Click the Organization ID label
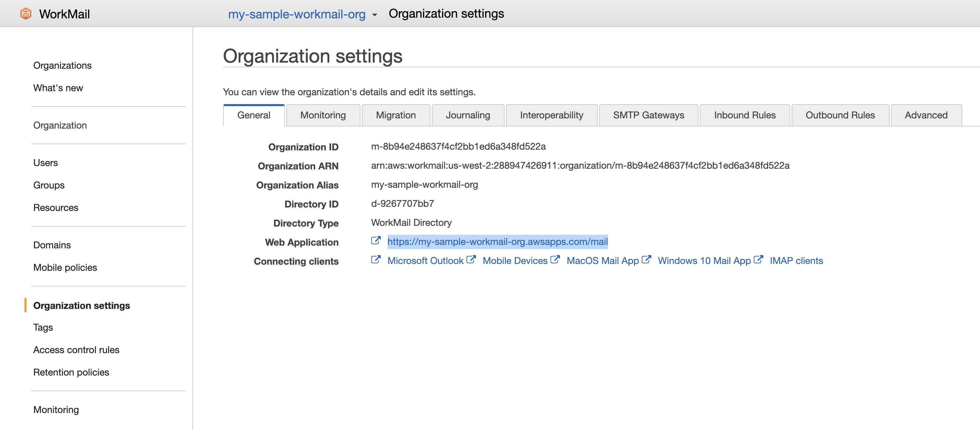 coord(303,147)
